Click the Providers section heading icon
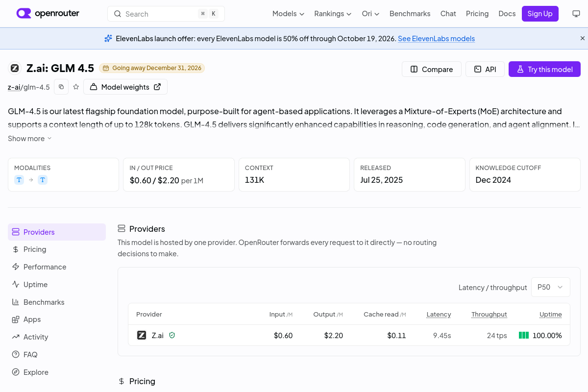 tap(122, 228)
